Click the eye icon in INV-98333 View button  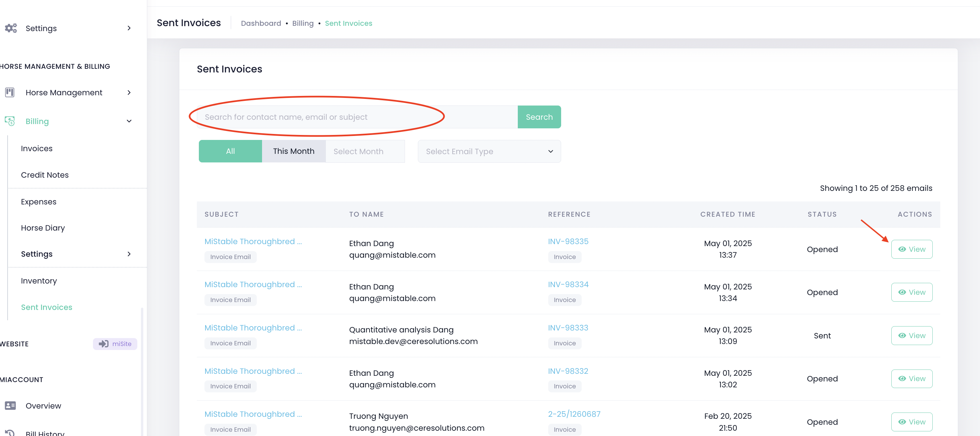click(902, 335)
